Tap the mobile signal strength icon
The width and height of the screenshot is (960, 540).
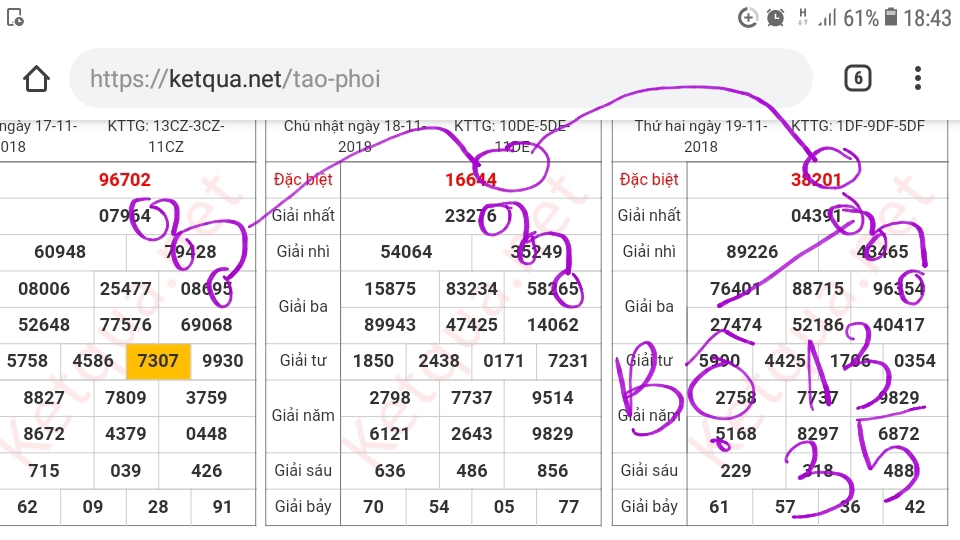tap(827, 17)
